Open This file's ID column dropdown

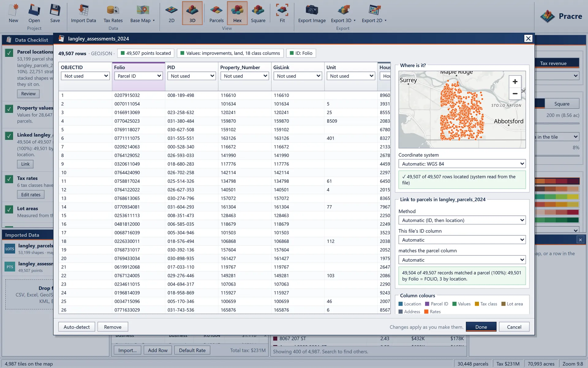pyautogui.click(x=462, y=240)
